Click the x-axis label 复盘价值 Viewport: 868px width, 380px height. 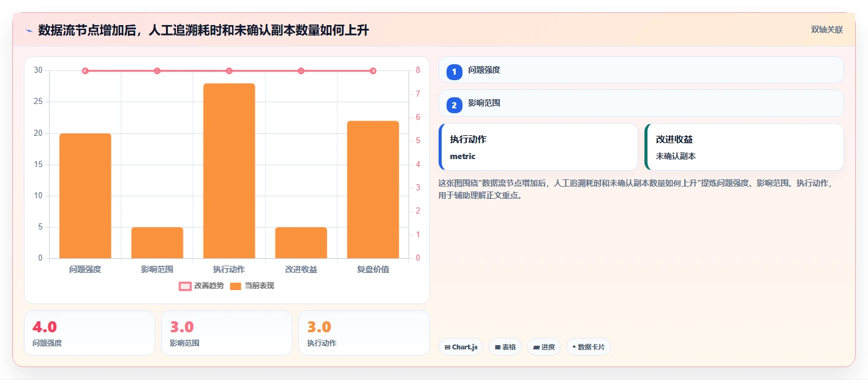click(x=373, y=269)
